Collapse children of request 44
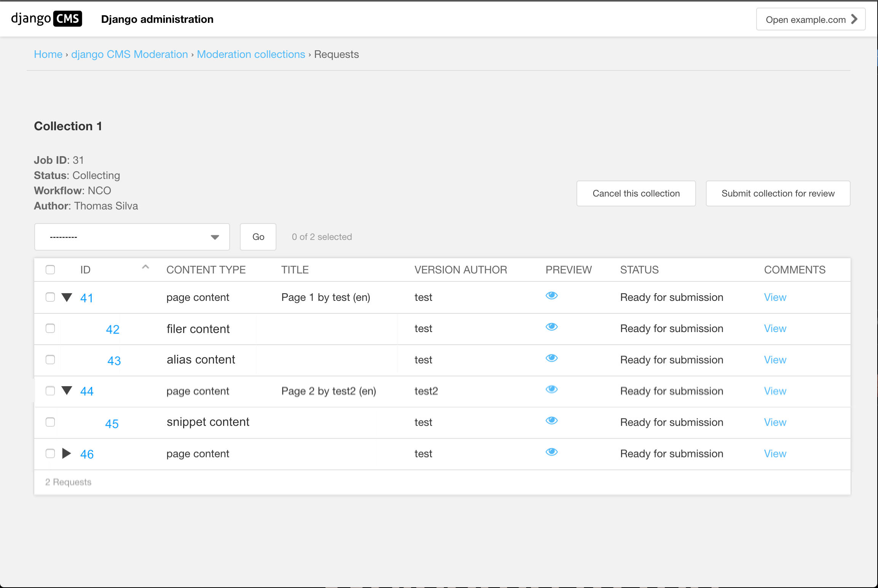This screenshot has height=588, width=878. [x=67, y=390]
